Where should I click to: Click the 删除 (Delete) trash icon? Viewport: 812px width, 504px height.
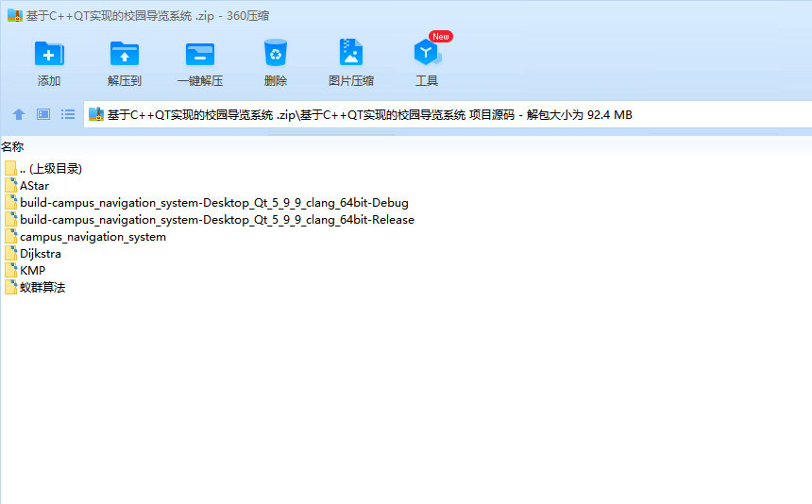[x=276, y=53]
